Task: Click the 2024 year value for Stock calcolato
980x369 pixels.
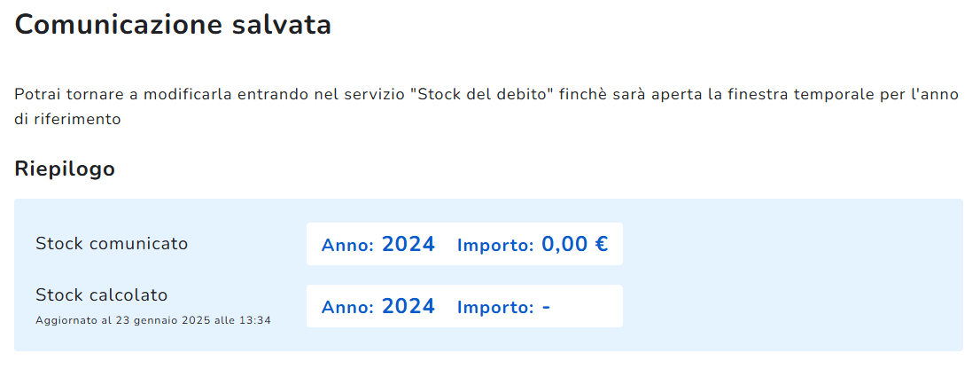Action: tap(408, 306)
